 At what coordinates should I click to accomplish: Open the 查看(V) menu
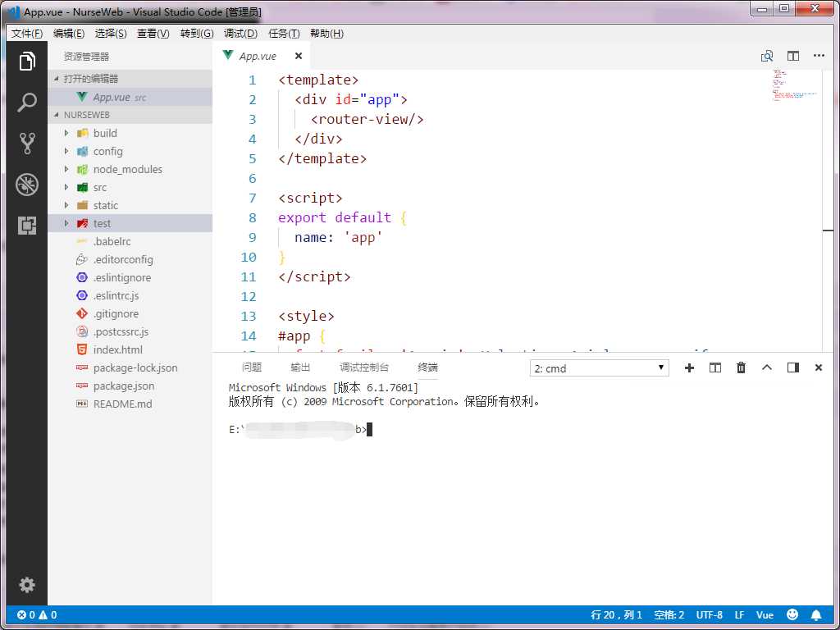point(153,33)
